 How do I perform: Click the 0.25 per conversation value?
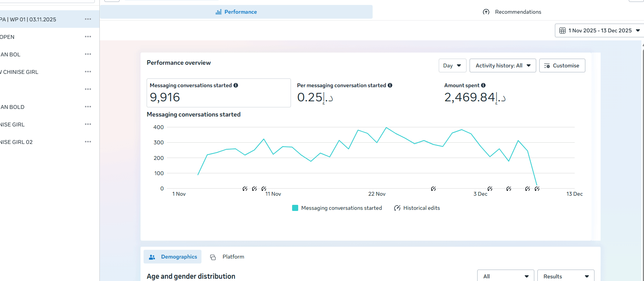pyautogui.click(x=315, y=97)
